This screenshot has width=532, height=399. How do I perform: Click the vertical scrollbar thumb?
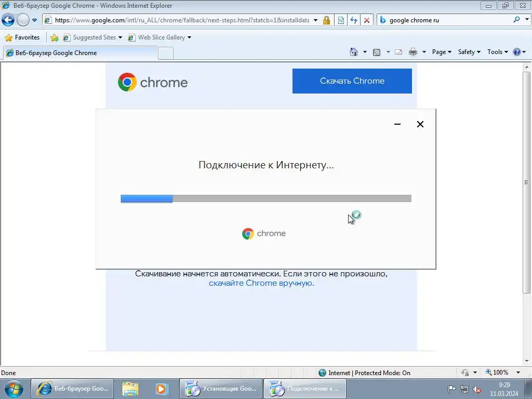click(x=527, y=182)
